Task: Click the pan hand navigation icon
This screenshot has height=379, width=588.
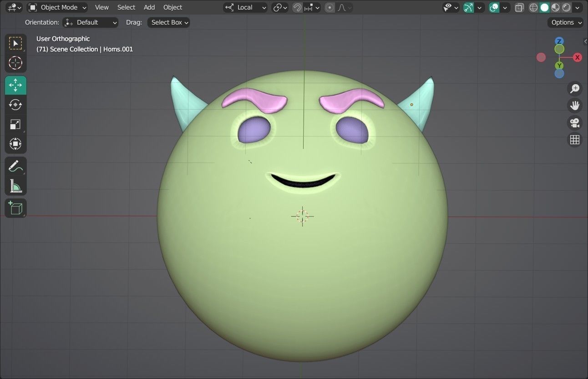Action: [x=575, y=106]
